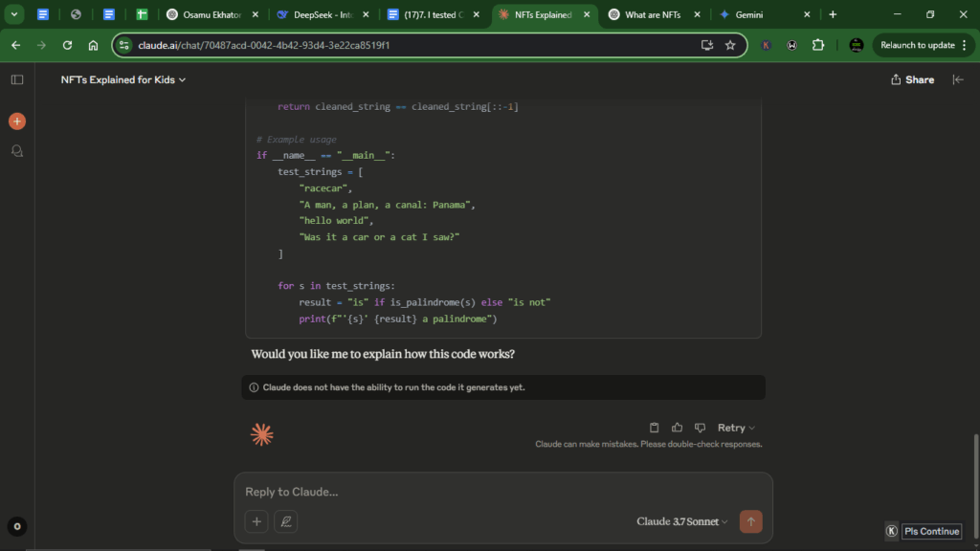980x551 pixels.
Task: Click the Relaunch to update button
Action: coord(917,45)
